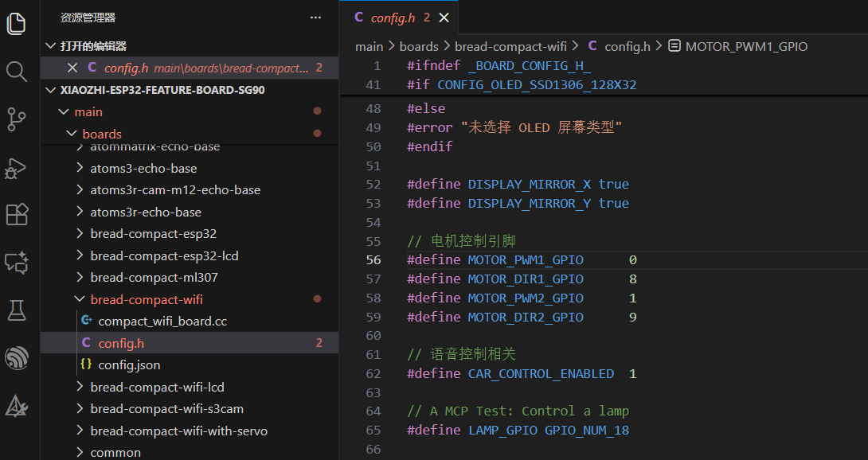The height and width of the screenshot is (460, 868).
Task: Click MOTOR_PWM1_GPIO symbol in breadcrumb
Action: [x=746, y=46]
